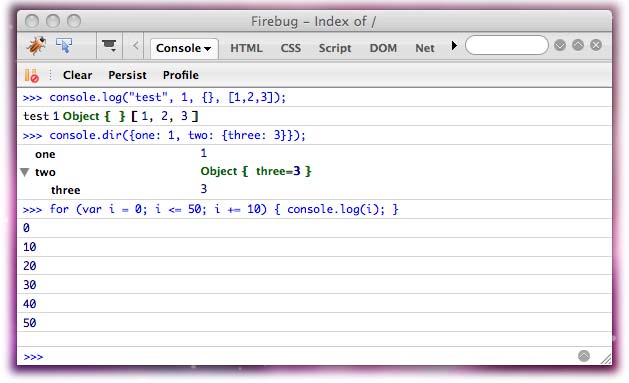Click the detach Firebug up-arrow icon
The height and width of the screenshot is (383, 629).
tap(578, 45)
